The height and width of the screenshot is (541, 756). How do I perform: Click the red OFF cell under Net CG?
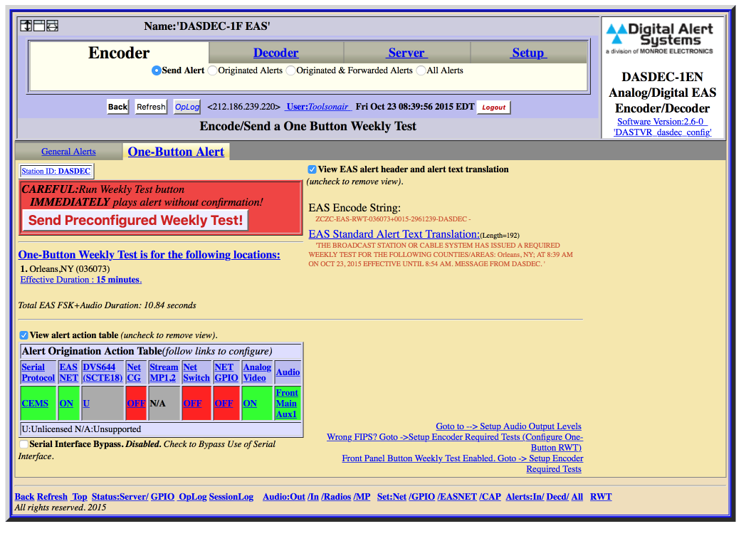136,403
